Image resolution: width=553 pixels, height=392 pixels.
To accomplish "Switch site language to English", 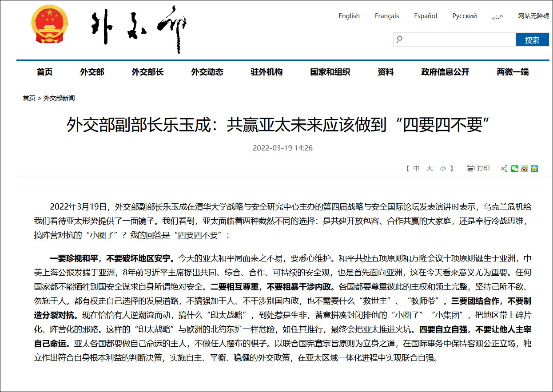I will coord(349,16).
